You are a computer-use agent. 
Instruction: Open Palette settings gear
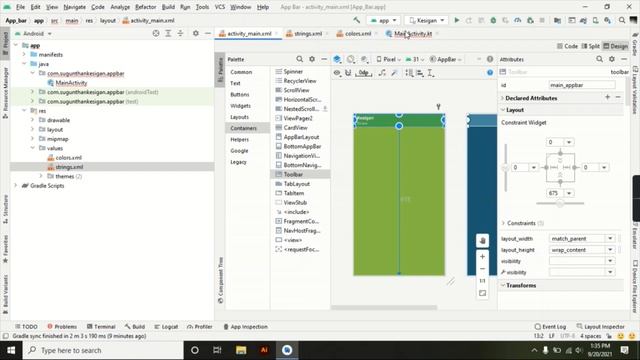312,59
